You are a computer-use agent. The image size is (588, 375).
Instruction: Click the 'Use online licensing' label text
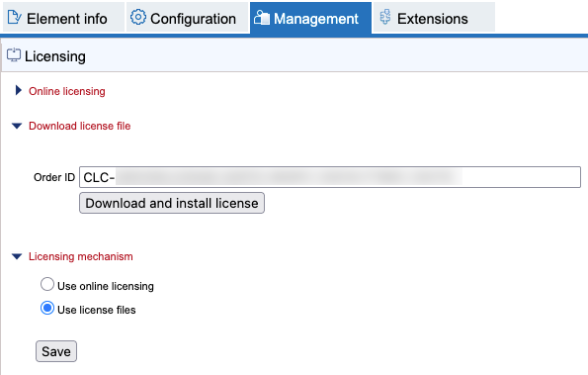(106, 286)
